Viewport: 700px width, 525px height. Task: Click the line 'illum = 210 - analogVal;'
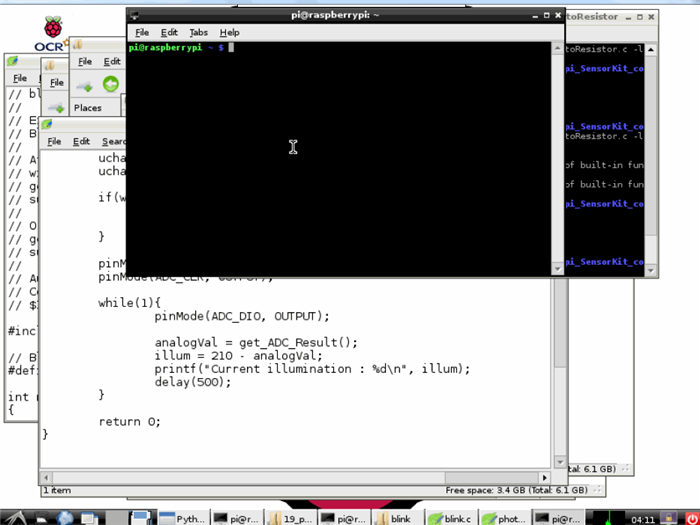coord(238,356)
